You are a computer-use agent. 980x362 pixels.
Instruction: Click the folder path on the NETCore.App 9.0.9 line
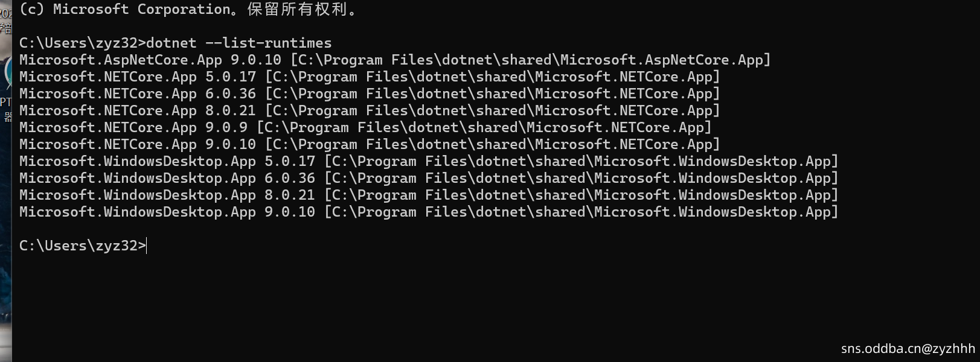(484, 128)
